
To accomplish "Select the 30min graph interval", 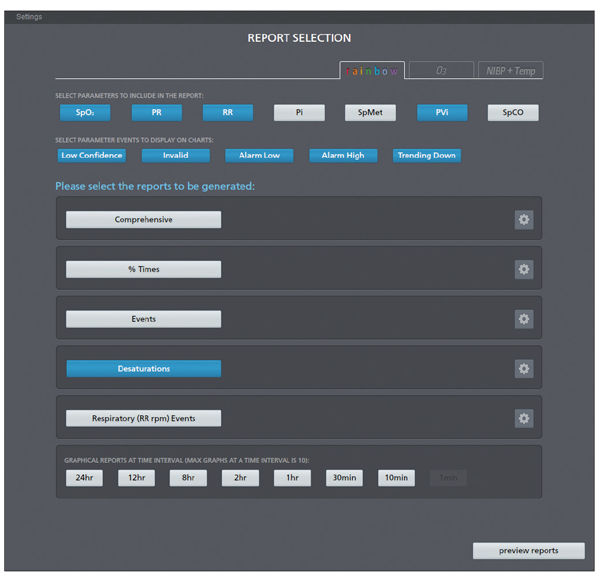I will point(344,478).
